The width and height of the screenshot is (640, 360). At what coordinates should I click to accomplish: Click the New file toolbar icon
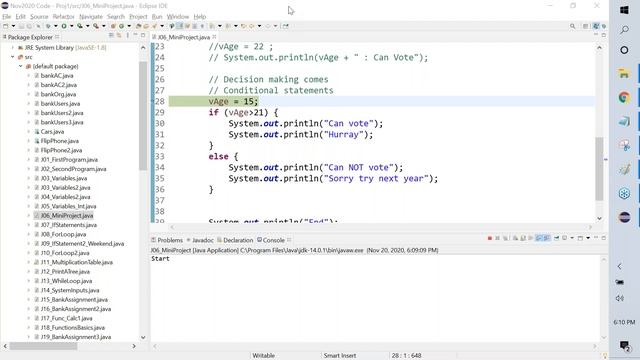[5, 26]
